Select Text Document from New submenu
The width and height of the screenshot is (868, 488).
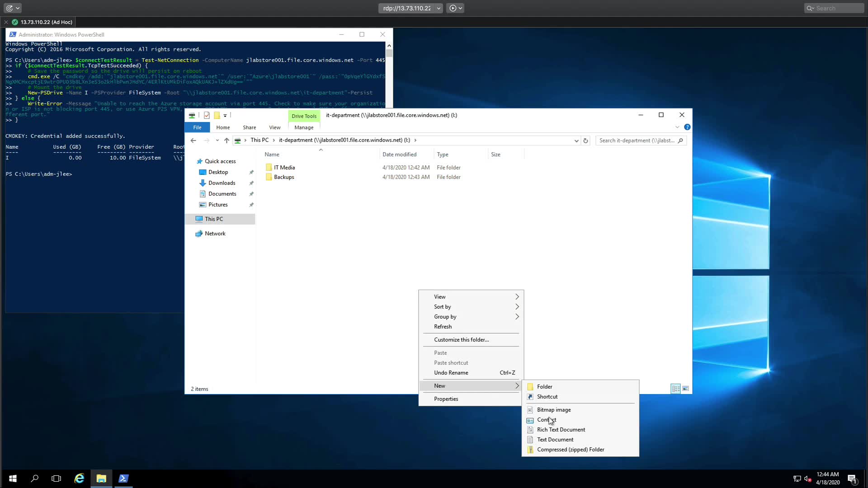tap(555, 440)
